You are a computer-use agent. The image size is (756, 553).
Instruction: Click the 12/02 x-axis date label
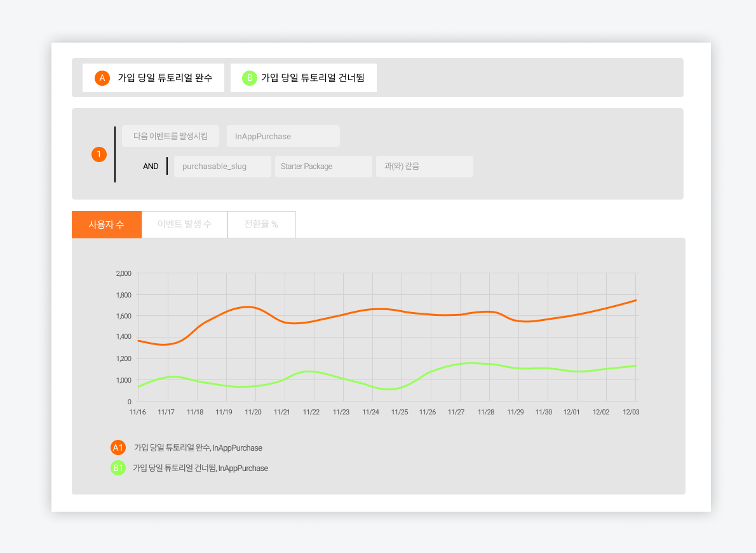click(x=601, y=412)
